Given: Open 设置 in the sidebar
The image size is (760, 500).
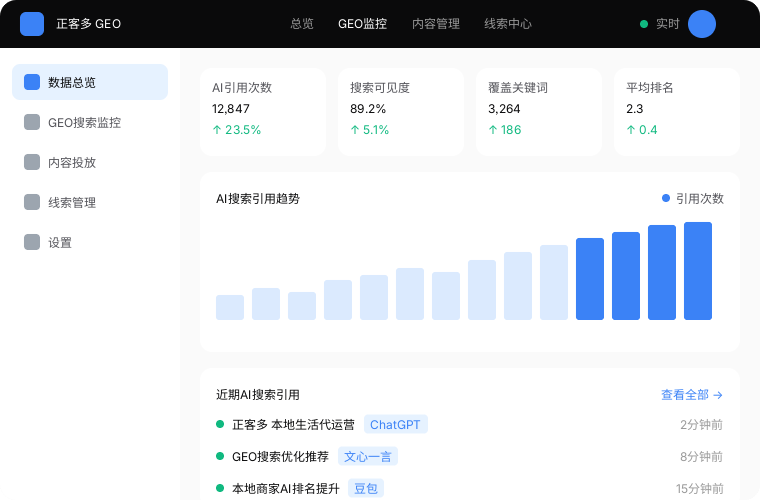Looking at the screenshot, I should [x=90, y=242].
